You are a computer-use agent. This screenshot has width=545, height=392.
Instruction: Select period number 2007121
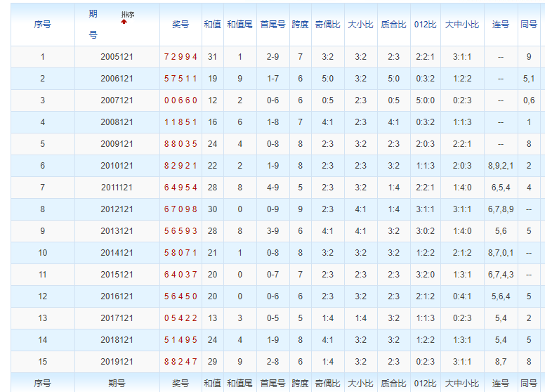[x=117, y=100]
